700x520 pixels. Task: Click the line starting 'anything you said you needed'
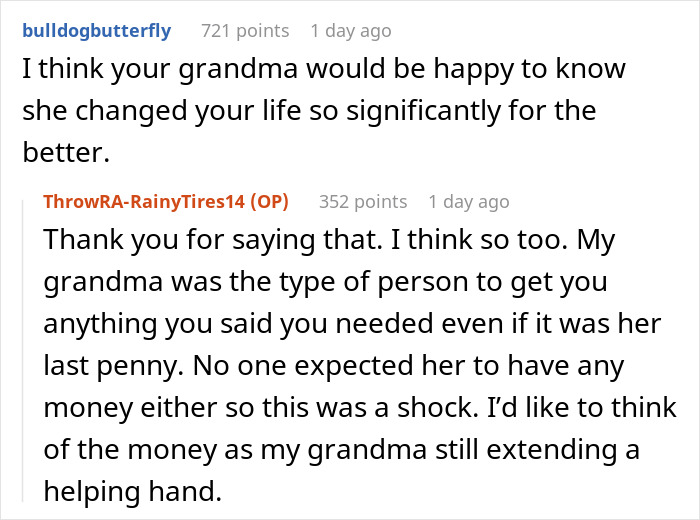pyautogui.click(x=352, y=324)
